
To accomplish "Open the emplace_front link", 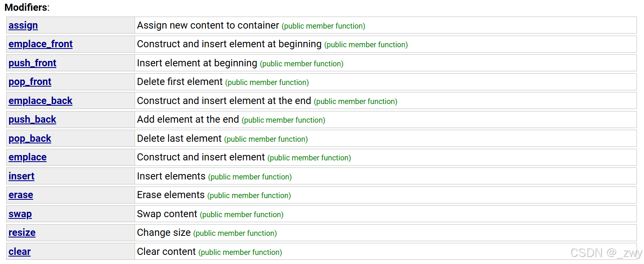I will tap(41, 44).
